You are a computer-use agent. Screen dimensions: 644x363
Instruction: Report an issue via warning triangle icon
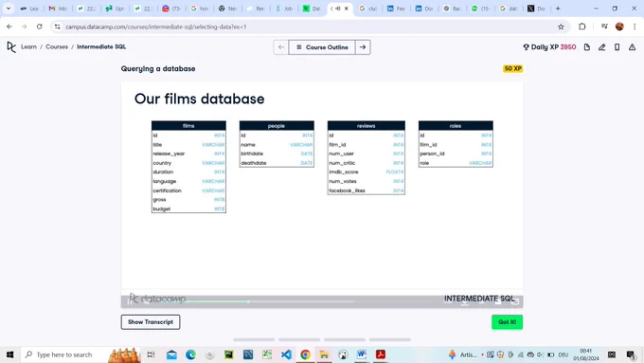click(x=632, y=47)
